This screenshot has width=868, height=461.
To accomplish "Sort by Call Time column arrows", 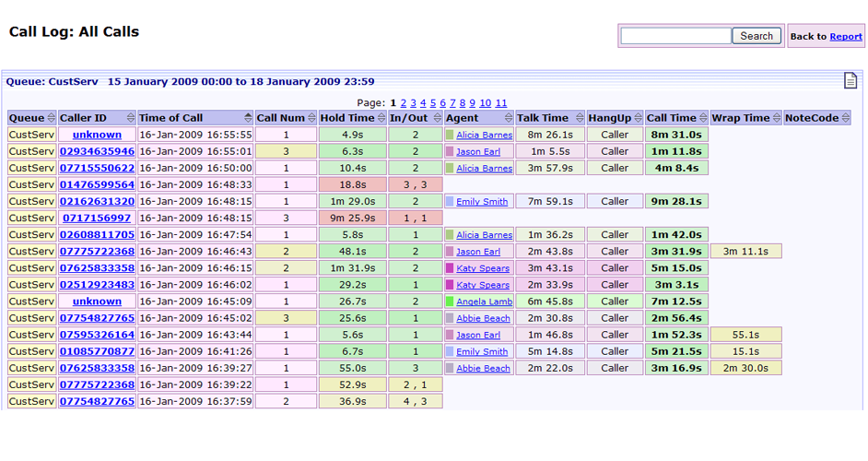I will (x=702, y=117).
